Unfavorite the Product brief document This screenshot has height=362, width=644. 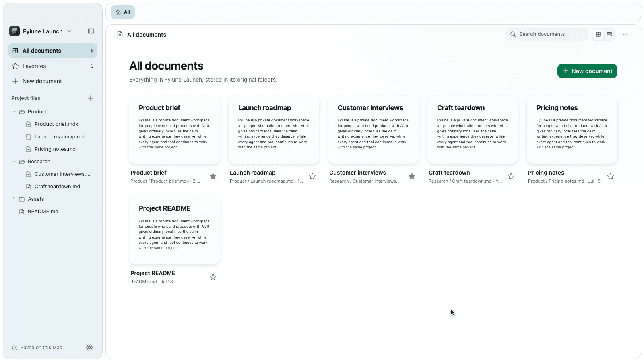pyautogui.click(x=213, y=176)
